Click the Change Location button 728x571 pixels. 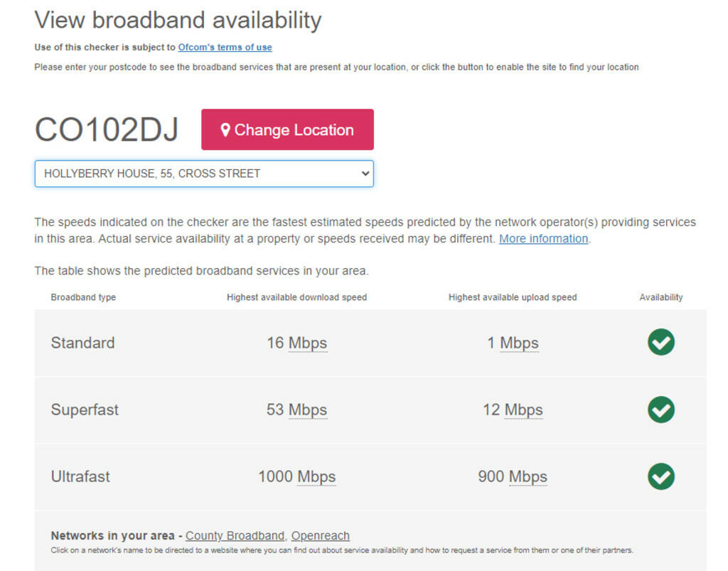pos(287,129)
